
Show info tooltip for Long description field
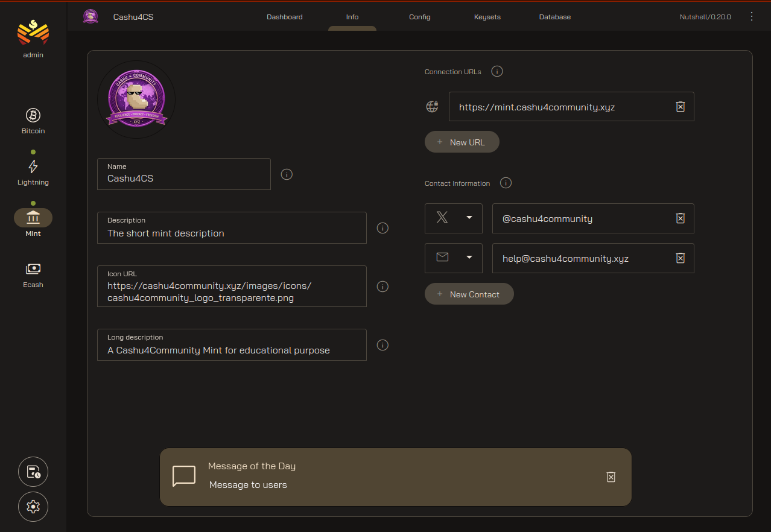coord(382,345)
